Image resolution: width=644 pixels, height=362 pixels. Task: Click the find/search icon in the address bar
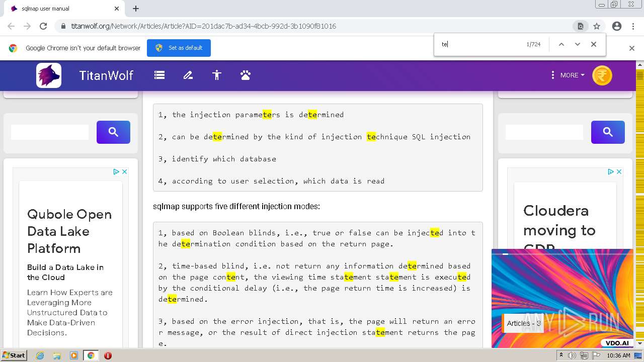pos(580,26)
